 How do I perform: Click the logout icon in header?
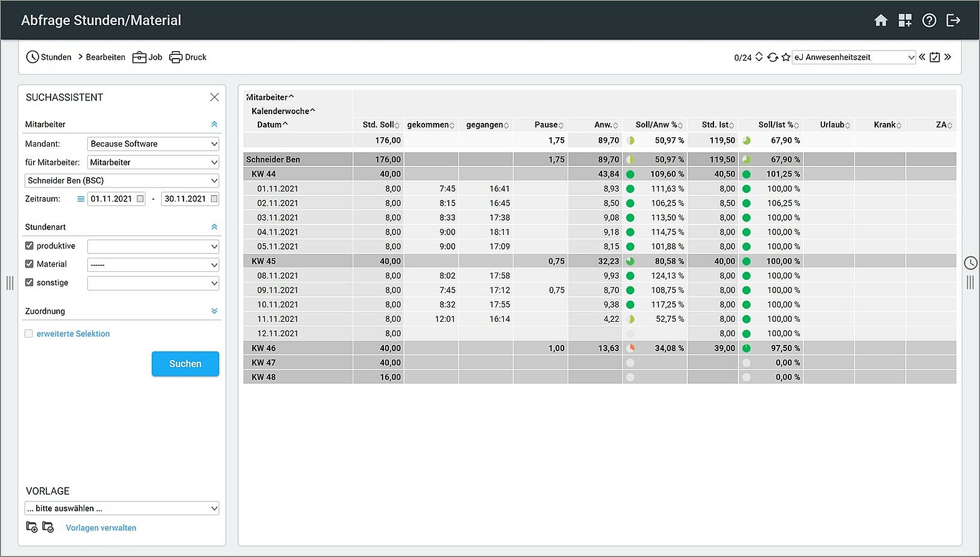tap(953, 21)
